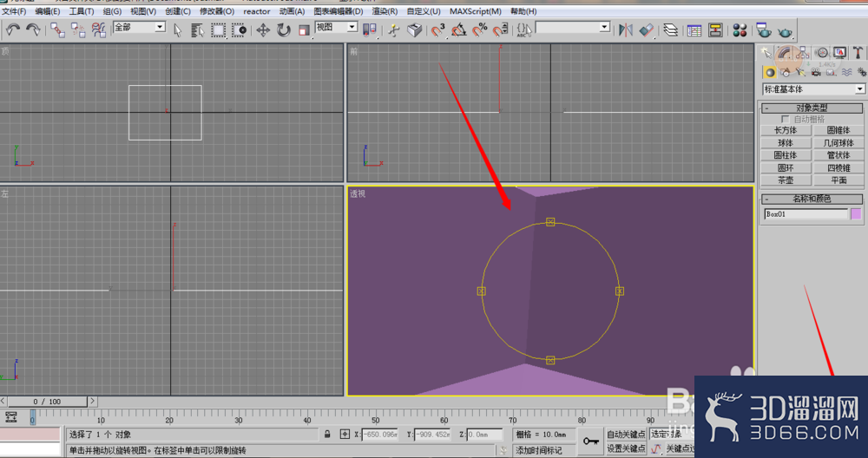Select the Select and Move tool
Viewport: 868px width, 458px height.
click(263, 29)
